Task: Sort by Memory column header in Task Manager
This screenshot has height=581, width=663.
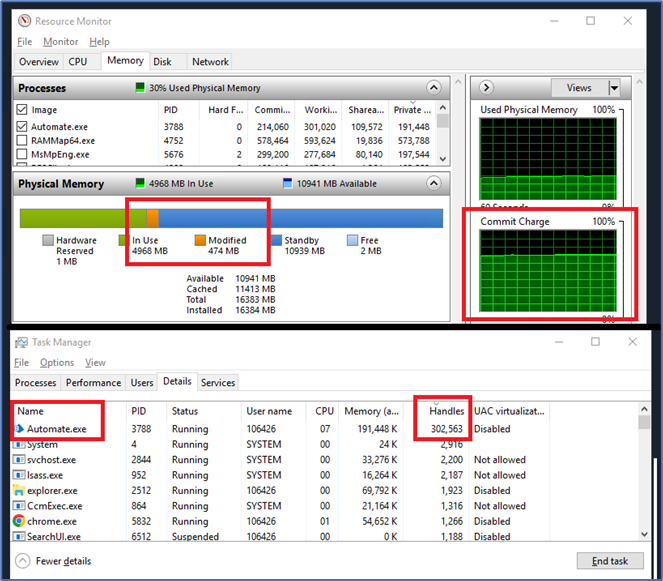Action: pos(371,411)
